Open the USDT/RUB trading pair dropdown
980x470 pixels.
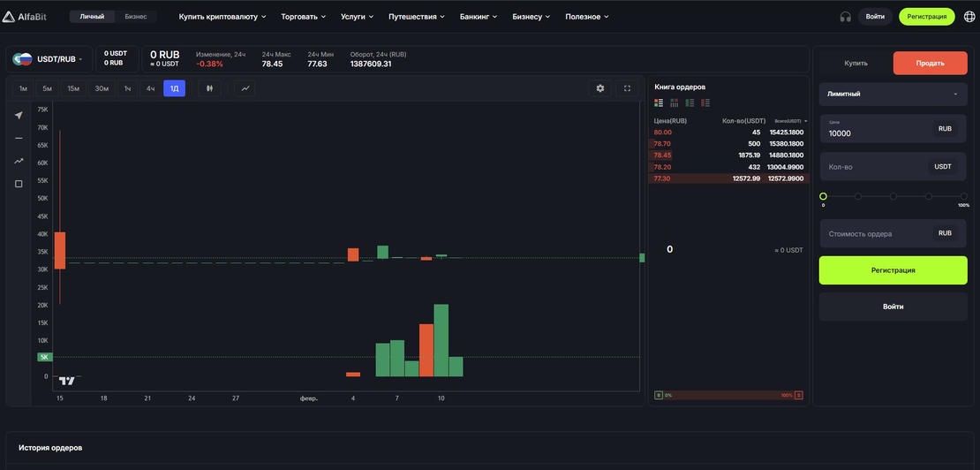pos(60,59)
